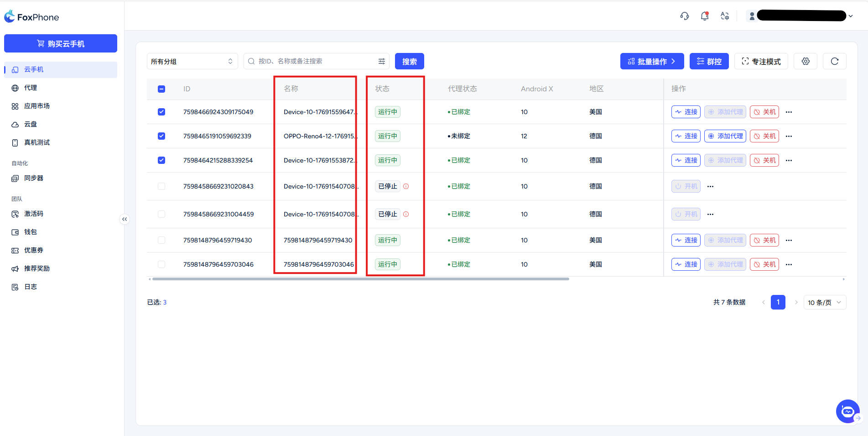Screen dimensions: 868x436
Task: Click the 批量操作 button
Action: [652, 61]
